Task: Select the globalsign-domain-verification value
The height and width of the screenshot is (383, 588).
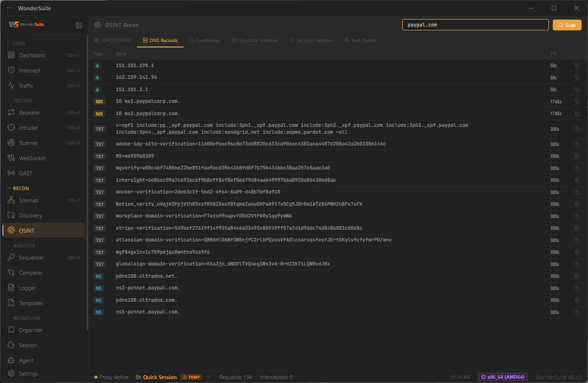Action: click(x=223, y=264)
